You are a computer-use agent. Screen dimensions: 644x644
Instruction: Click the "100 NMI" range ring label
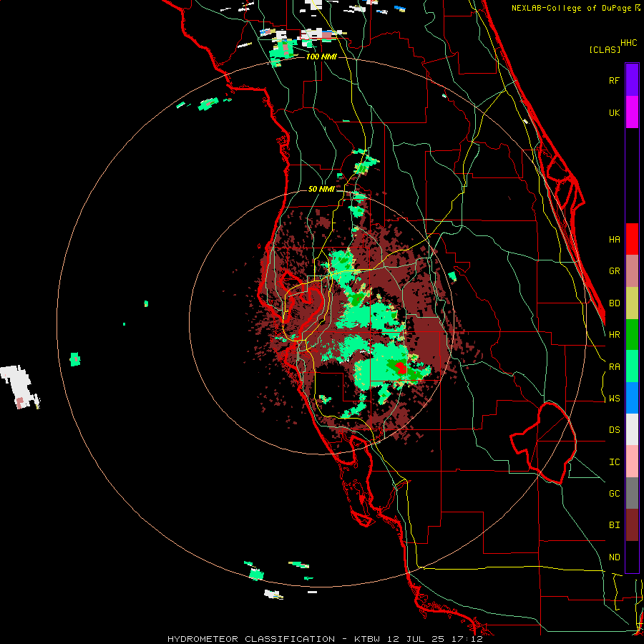[321, 57]
